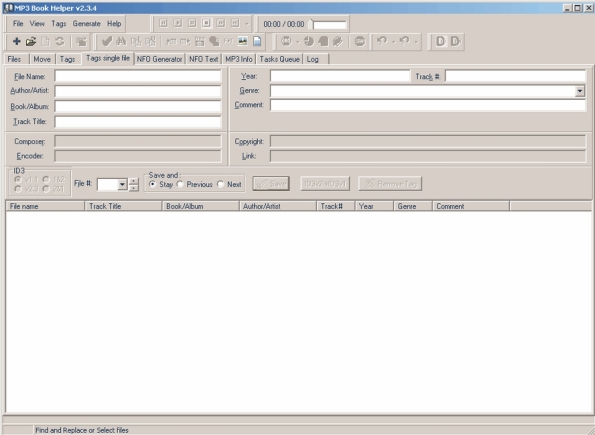
Task: Click the File Name input field
Action: point(138,76)
